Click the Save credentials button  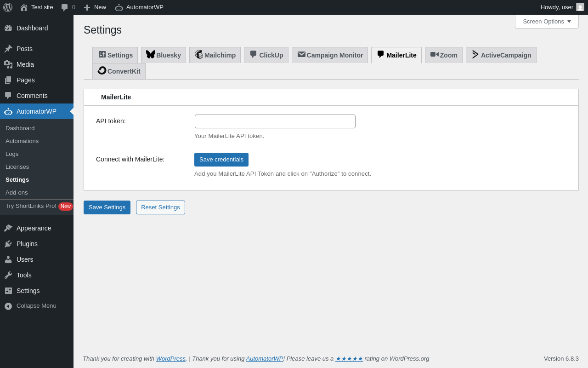(x=221, y=160)
